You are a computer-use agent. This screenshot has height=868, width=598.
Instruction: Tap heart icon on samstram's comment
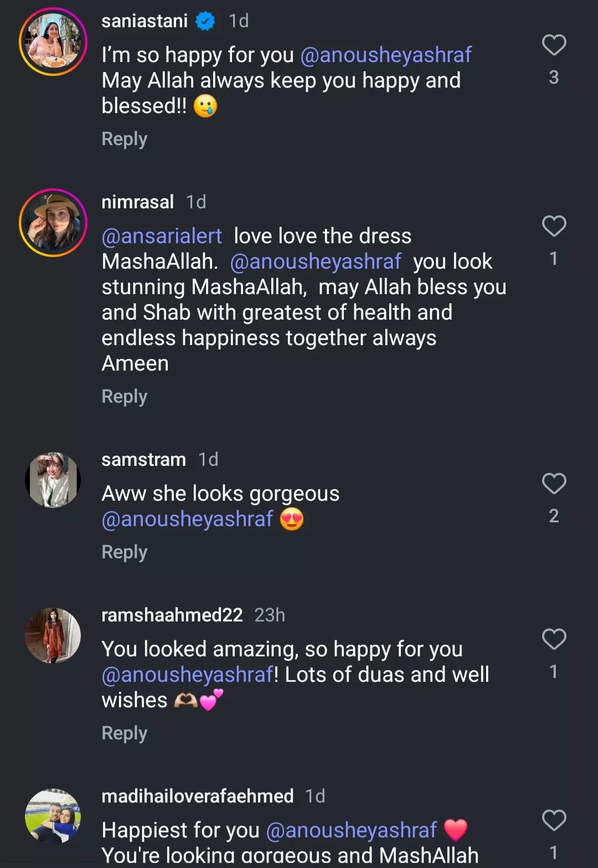[x=554, y=484]
